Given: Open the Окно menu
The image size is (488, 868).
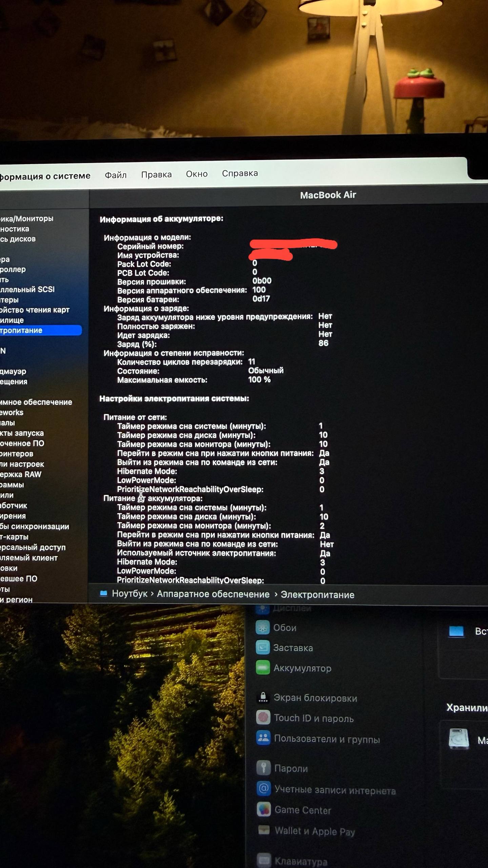Looking at the screenshot, I should [197, 174].
